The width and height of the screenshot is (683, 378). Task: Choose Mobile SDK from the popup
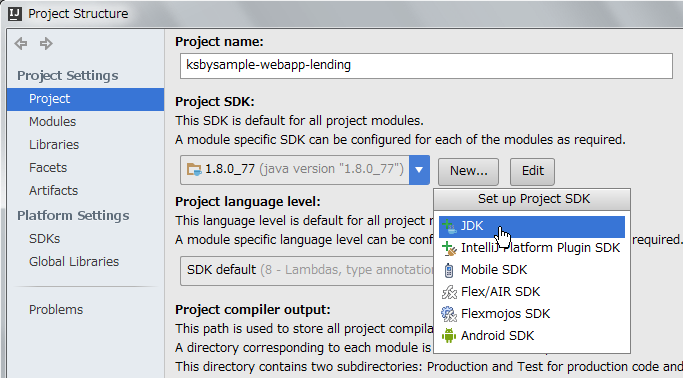[x=532, y=270]
